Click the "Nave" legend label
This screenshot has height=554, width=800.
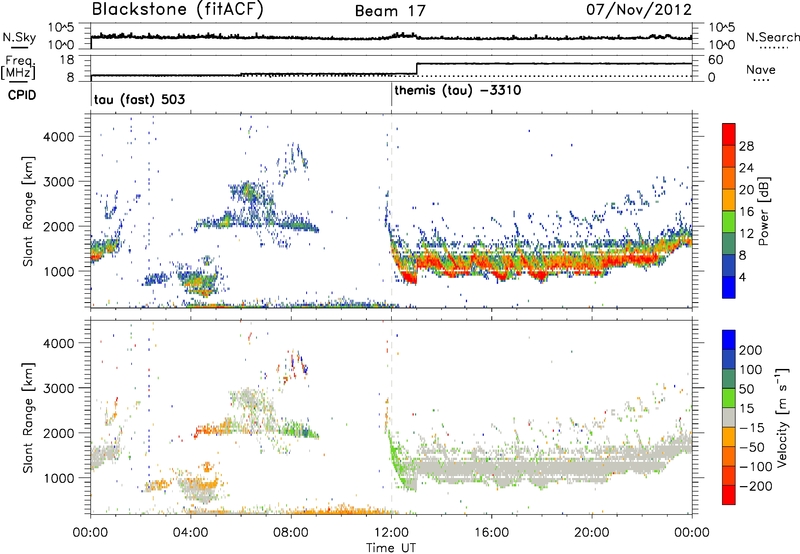[761, 69]
